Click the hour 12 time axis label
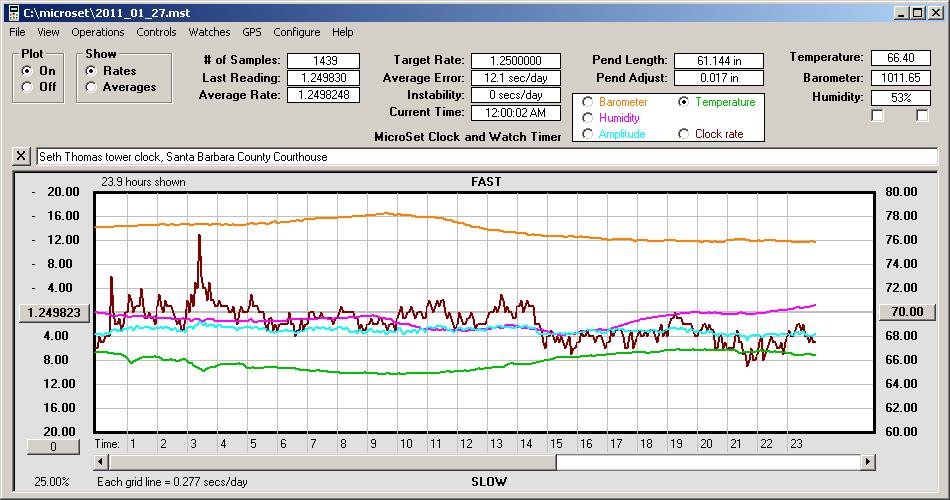The height and width of the screenshot is (500, 950). pos(466,444)
